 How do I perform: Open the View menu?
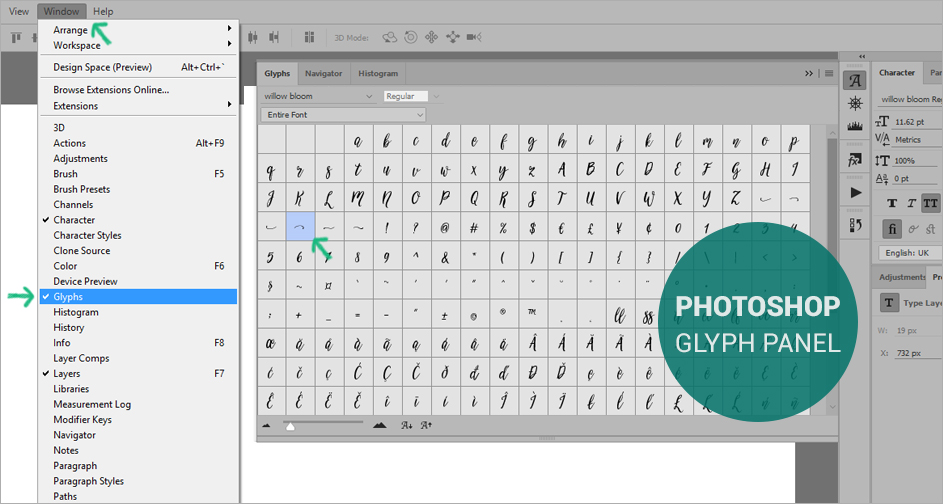pyautogui.click(x=19, y=11)
